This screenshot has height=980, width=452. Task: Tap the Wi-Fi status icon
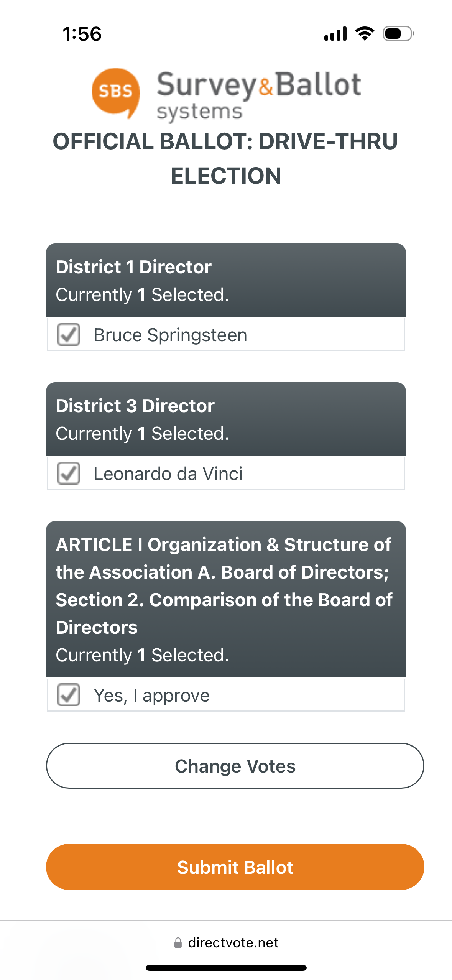[x=365, y=34]
